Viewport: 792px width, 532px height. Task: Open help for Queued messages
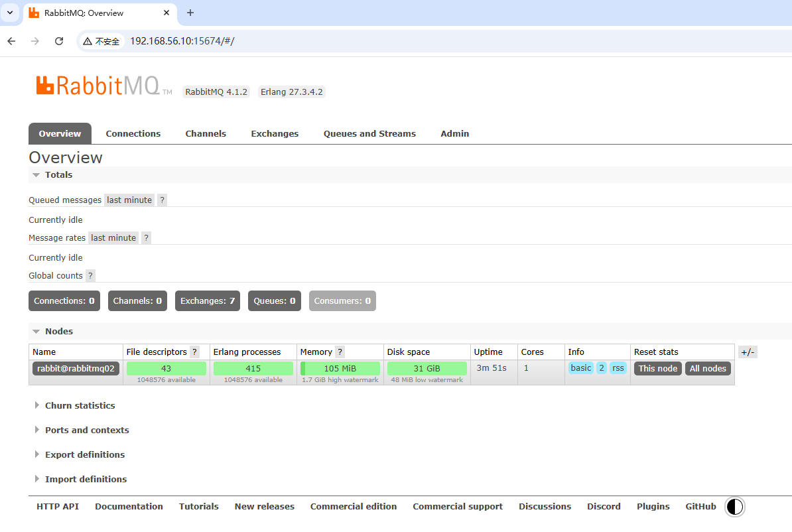[162, 200]
